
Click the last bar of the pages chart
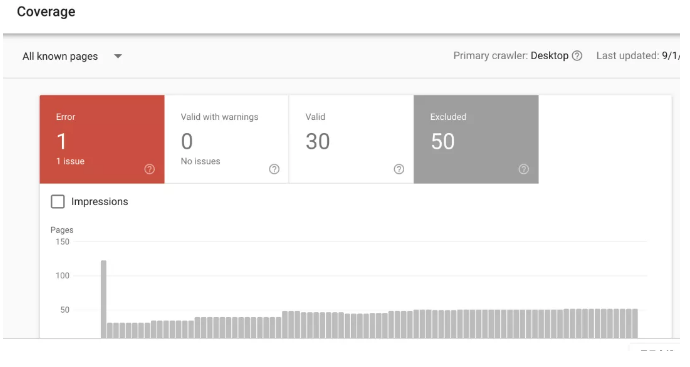pos(635,323)
